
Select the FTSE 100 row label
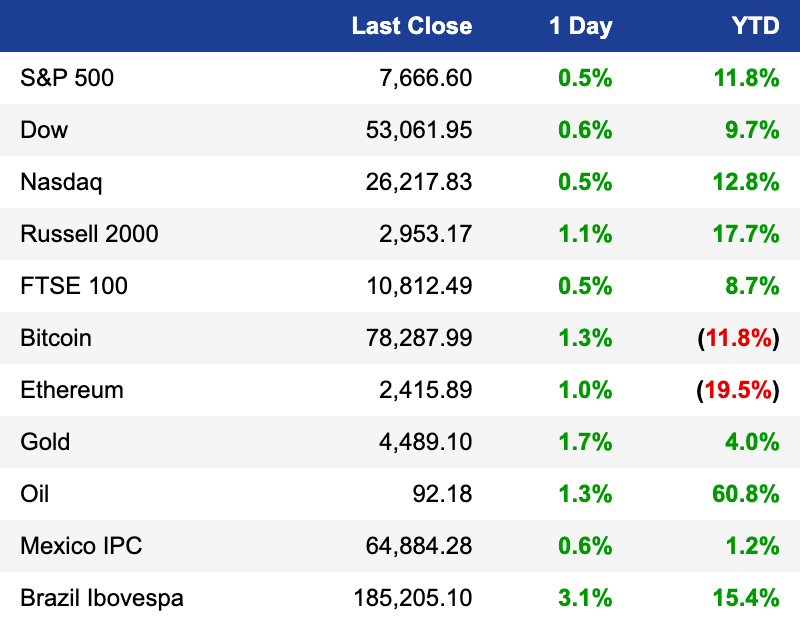[x=74, y=286]
